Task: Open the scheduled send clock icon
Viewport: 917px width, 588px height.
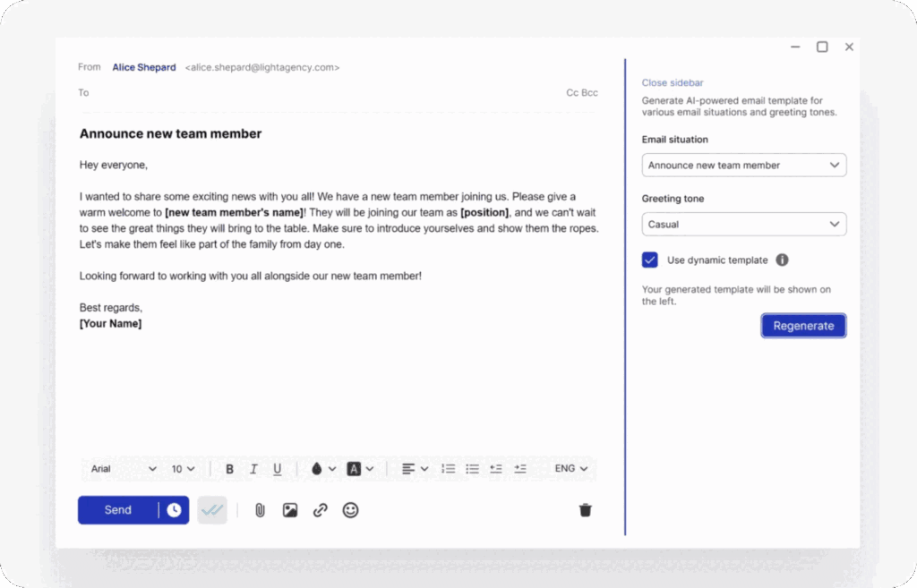Action: point(176,509)
